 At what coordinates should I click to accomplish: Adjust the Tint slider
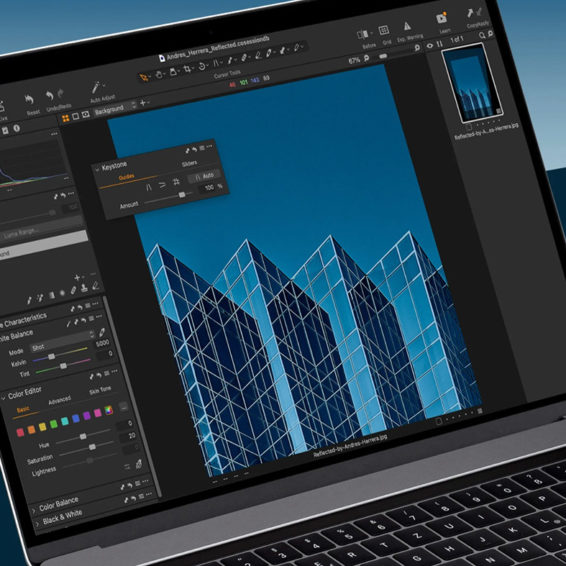coord(63,366)
